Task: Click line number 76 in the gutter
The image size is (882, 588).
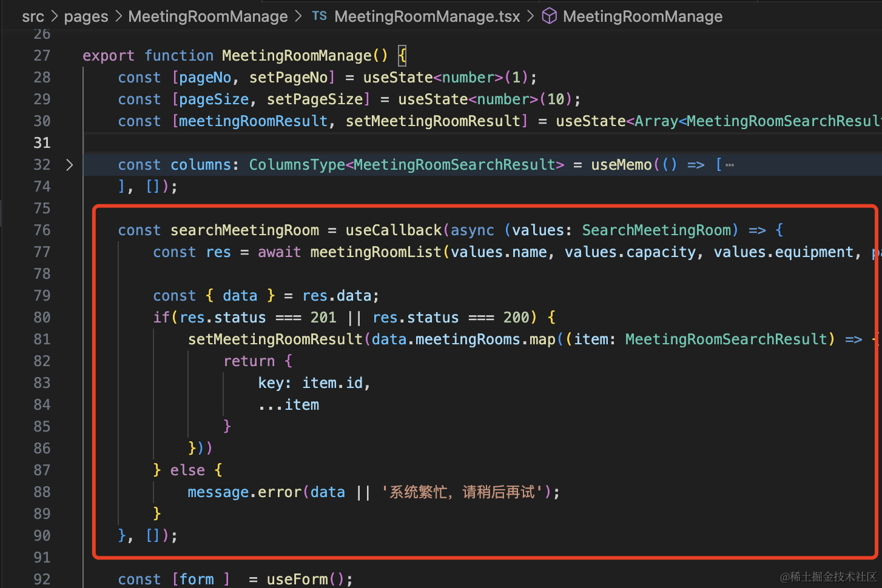Action: [x=42, y=230]
